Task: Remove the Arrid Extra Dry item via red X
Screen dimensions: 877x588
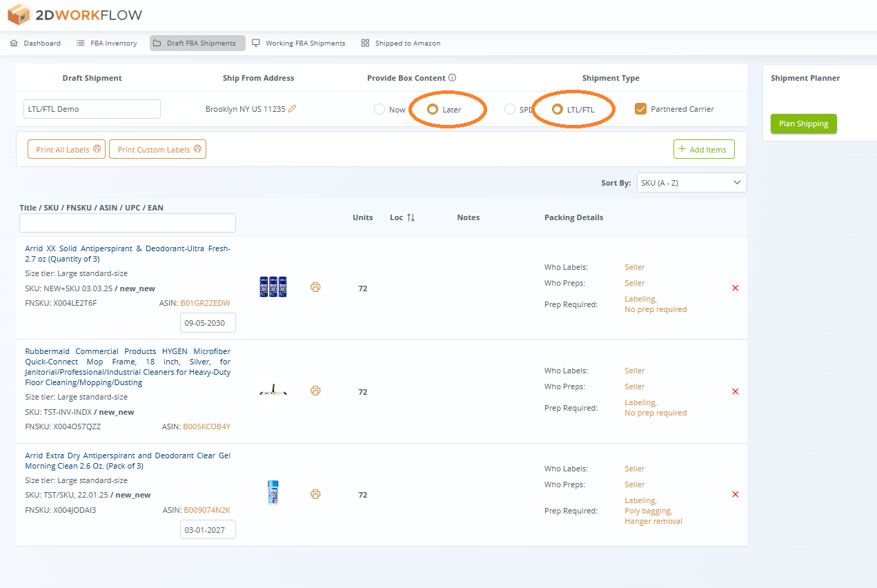Action: (735, 494)
